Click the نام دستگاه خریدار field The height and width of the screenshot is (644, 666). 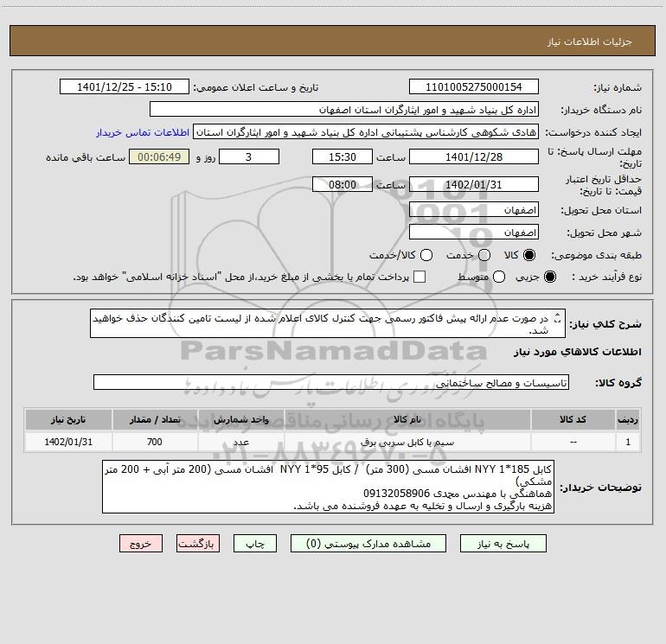pyautogui.click(x=344, y=109)
